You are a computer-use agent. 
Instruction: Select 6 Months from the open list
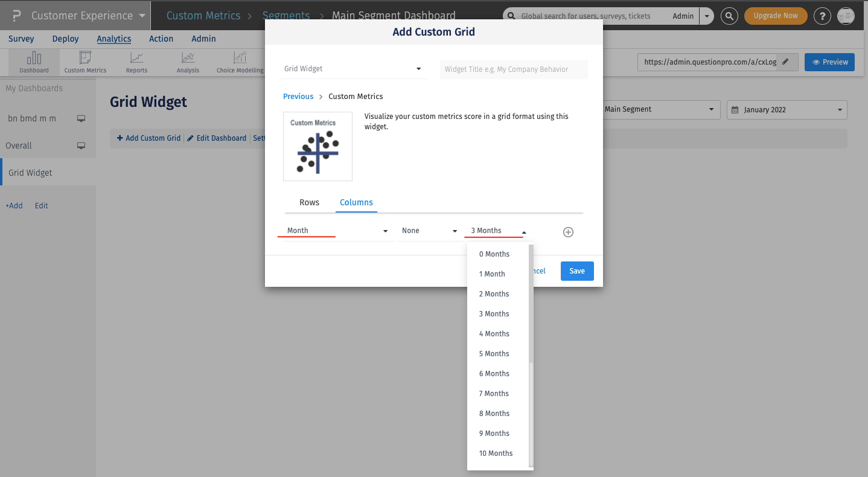(x=494, y=373)
